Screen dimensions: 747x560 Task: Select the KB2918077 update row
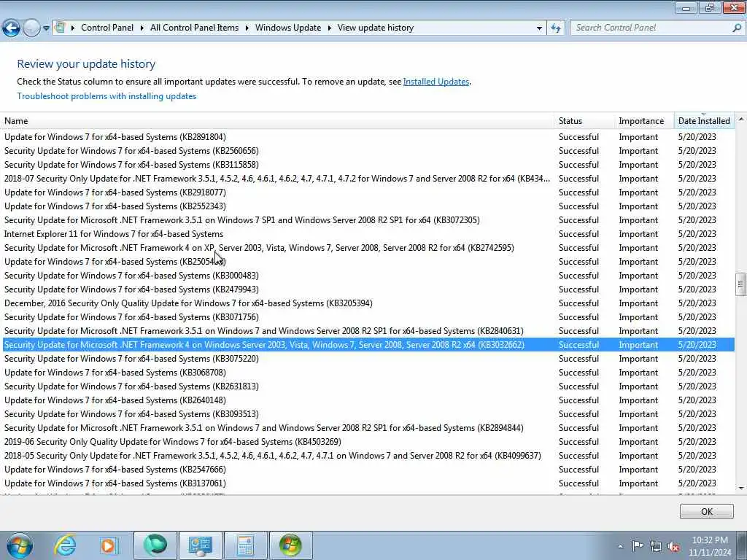click(x=368, y=192)
